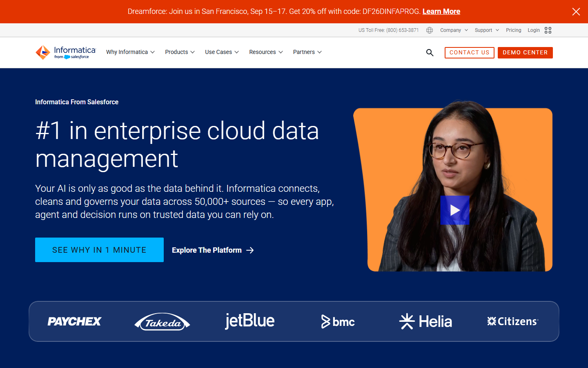Viewport: 588px width, 368px height.
Task: Expand the Partners menu
Action: [x=307, y=52]
